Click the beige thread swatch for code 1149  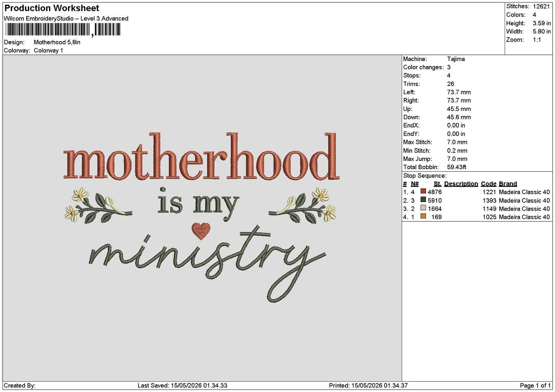click(x=423, y=208)
